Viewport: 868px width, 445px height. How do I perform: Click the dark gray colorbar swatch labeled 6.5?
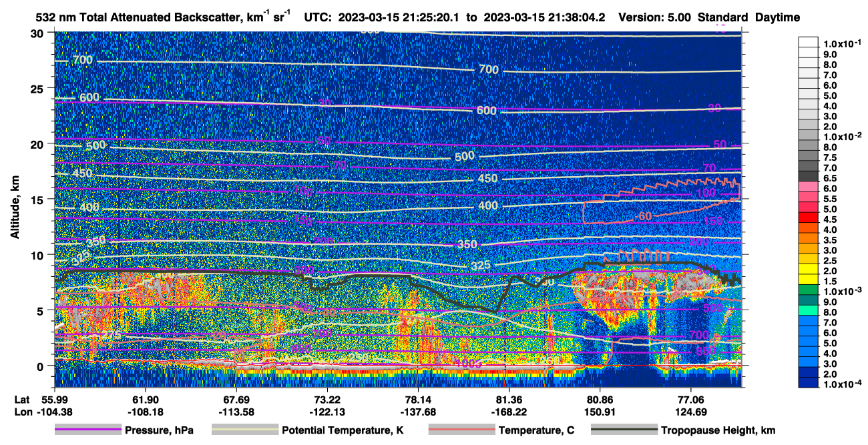click(x=809, y=175)
